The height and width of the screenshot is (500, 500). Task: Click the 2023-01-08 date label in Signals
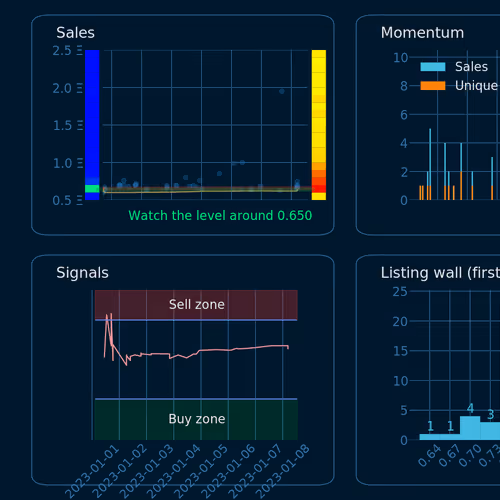(283, 471)
